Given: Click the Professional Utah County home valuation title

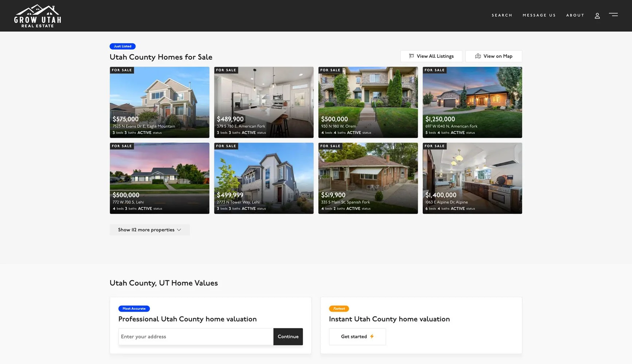Looking at the screenshot, I should pyautogui.click(x=187, y=319).
